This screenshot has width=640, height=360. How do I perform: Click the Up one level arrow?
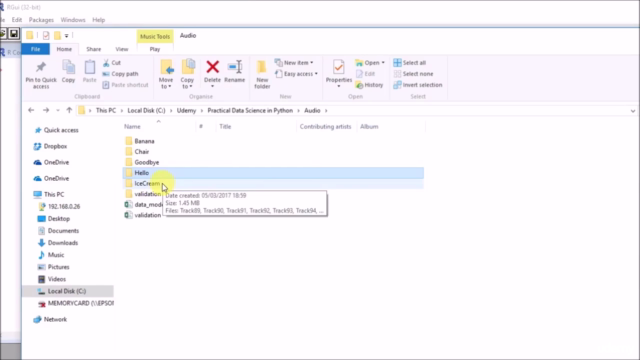[69, 110]
